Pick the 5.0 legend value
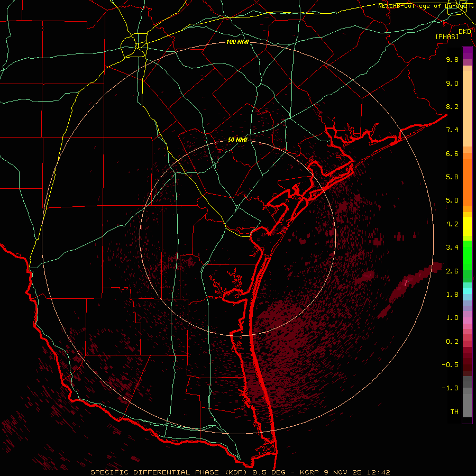This screenshot has width=476, height=476. coord(452,200)
